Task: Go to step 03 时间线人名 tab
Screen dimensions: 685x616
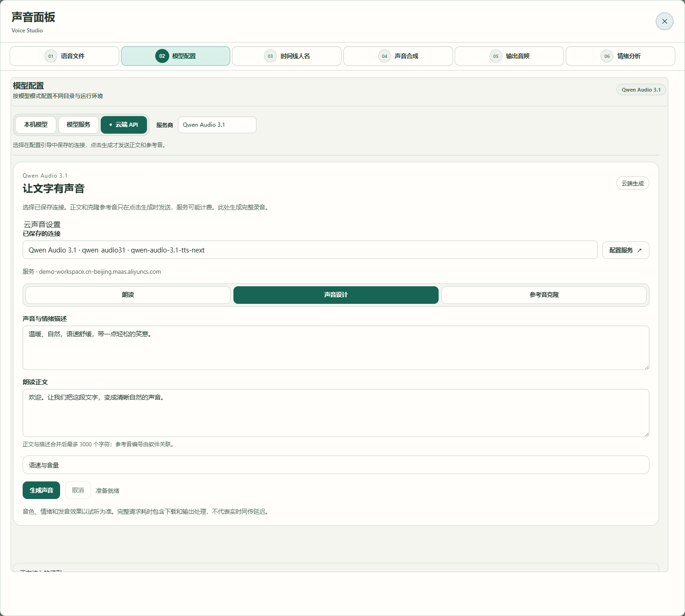Action: 287,56
